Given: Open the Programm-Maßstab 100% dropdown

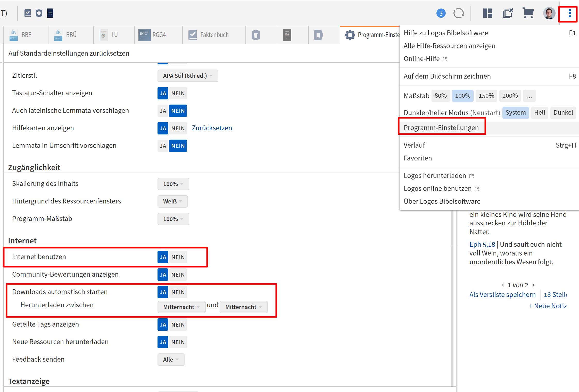Looking at the screenshot, I should (x=173, y=219).
